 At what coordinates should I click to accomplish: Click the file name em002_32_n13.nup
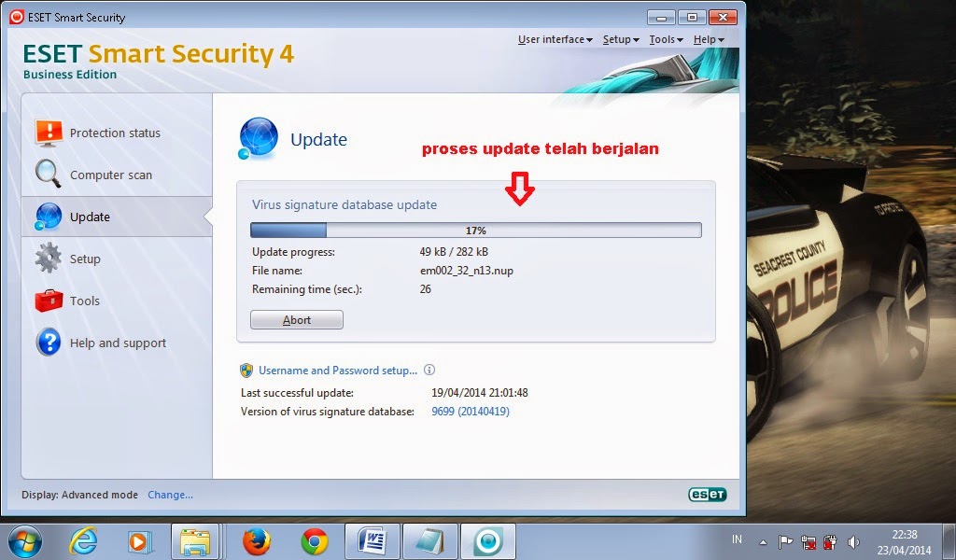467,271
